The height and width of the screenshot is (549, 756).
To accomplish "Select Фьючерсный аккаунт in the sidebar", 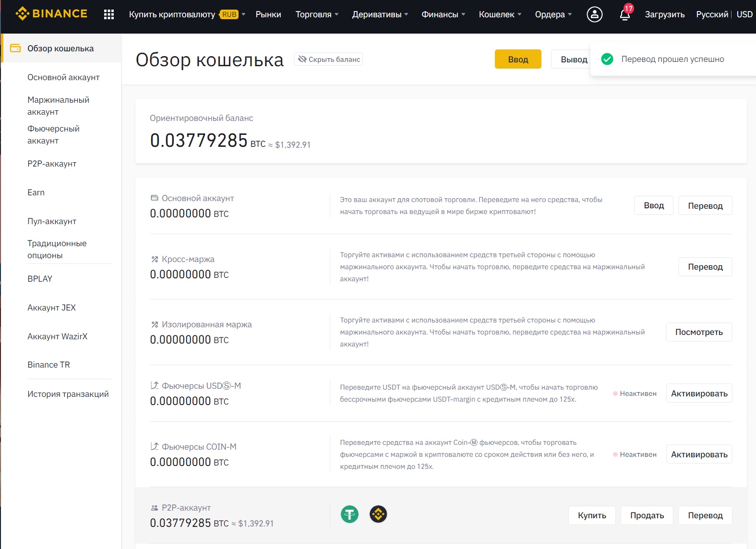I will click(x=54, y=134).
